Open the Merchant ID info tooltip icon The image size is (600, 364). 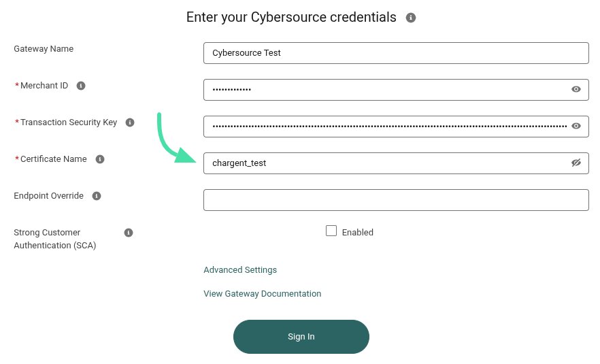click(81, 86)
